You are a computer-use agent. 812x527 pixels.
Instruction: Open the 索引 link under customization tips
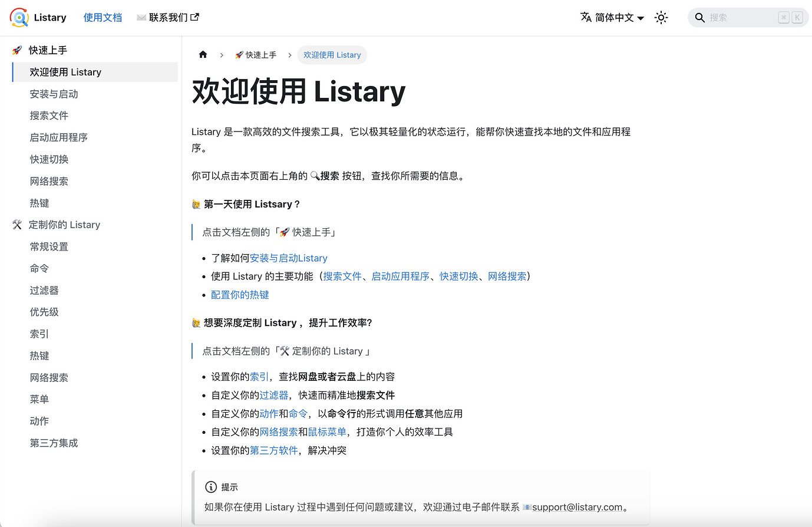click(x=258, y=376)
